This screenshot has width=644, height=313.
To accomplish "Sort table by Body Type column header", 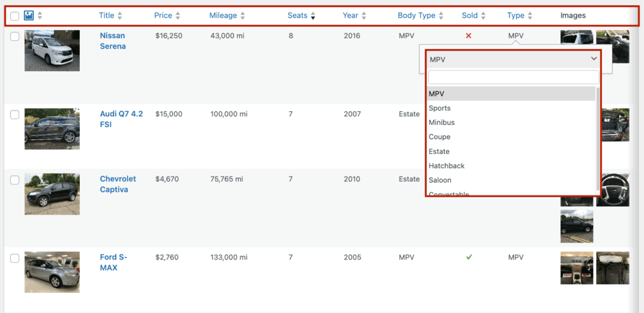I will (416, 16).
